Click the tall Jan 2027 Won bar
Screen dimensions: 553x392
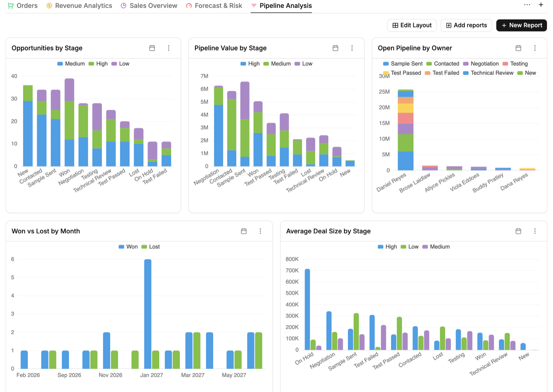click(x=148, y=314)
